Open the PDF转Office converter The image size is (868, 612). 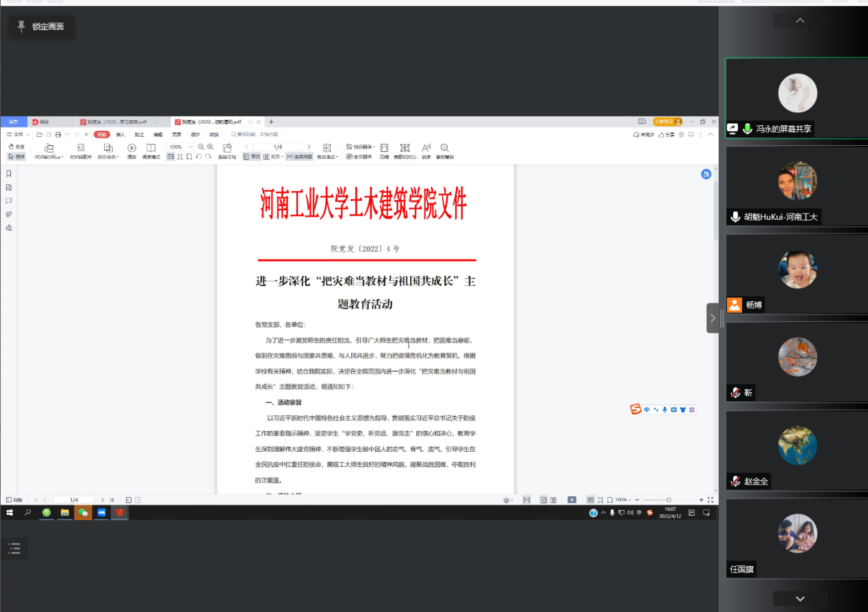[49, 151]
